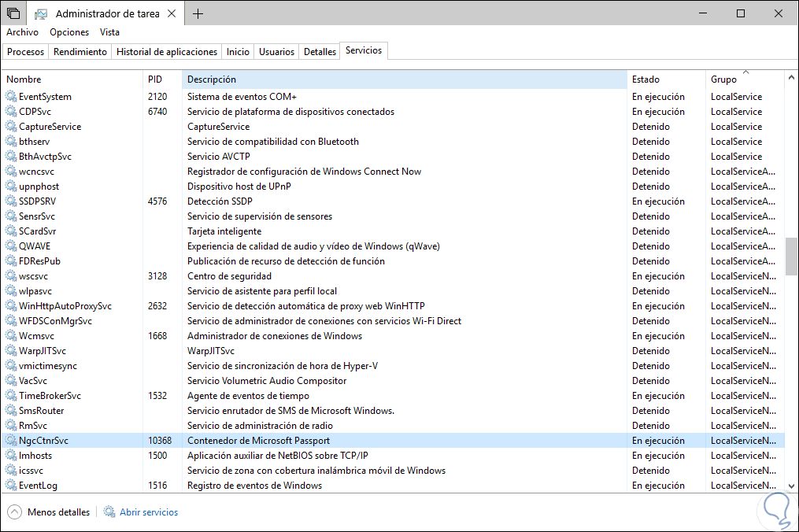Screen dimensions: 799x532
Task: Click the QWAVE gear icon
Action: (x=11, y=246)
